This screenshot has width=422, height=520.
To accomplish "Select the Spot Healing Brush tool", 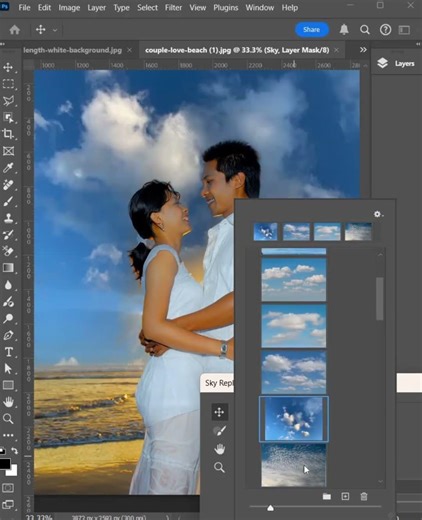I will point(8,184).
